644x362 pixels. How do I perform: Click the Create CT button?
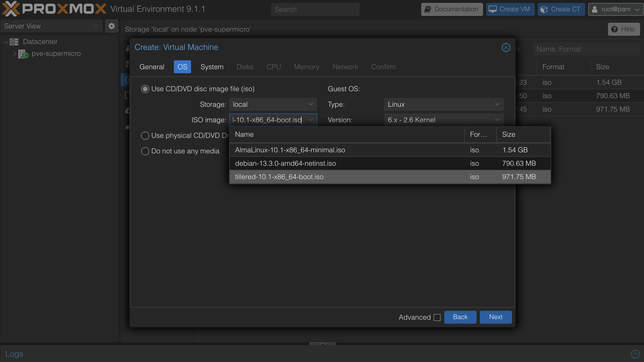coord(561,9)
